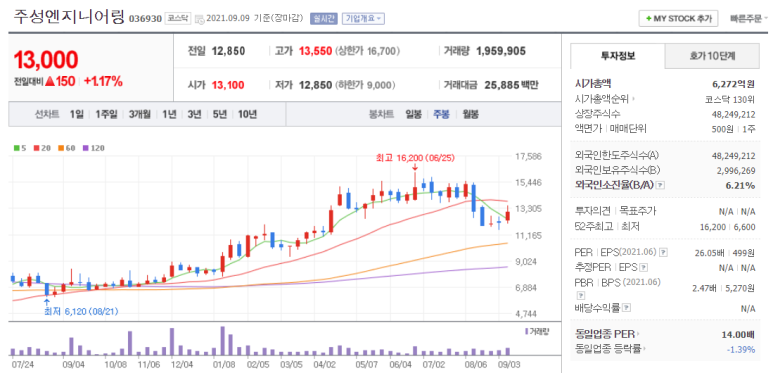
Task: Click the 고가 value 13,550
Action: [x=316, y=51]
